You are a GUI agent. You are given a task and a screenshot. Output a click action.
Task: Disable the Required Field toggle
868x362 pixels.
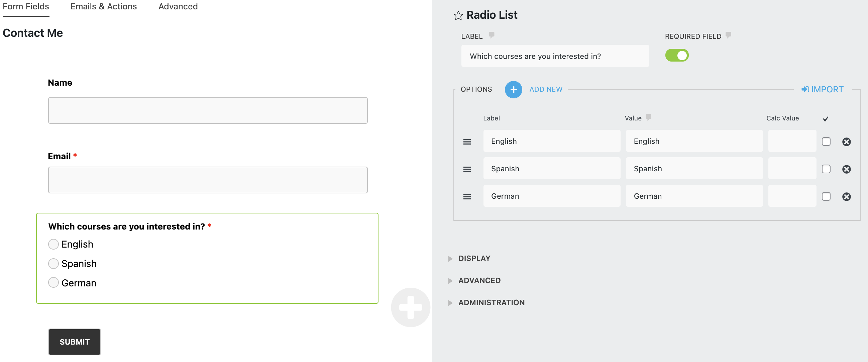[x=677, y=55]
